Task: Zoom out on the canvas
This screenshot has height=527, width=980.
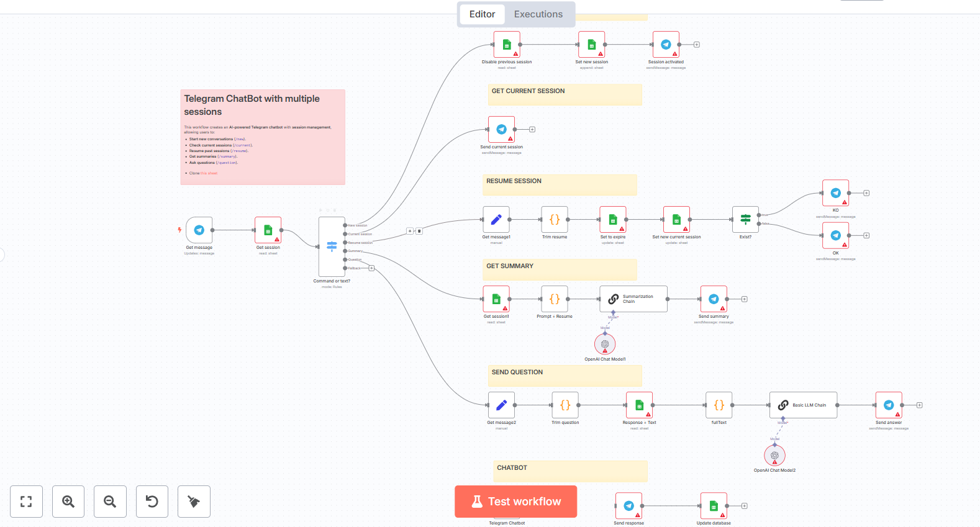Action: click(x=110, y=502)
